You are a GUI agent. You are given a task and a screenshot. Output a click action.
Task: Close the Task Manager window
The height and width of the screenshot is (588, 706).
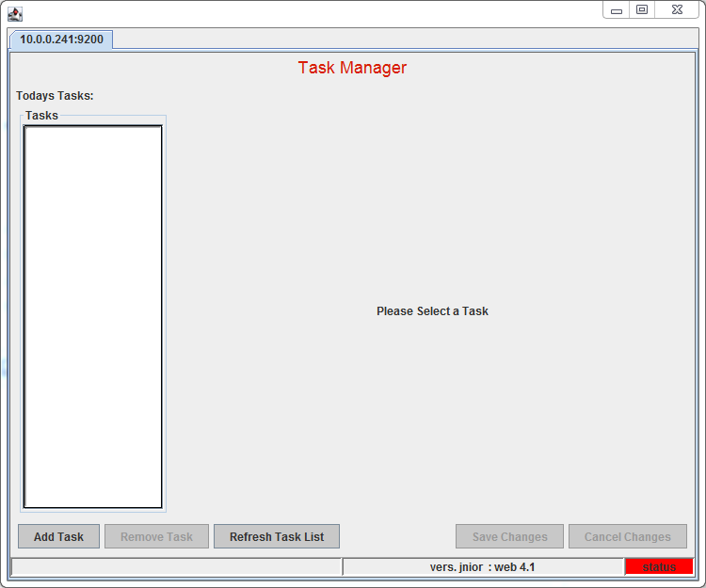pyautogui.click(x=677, y=10)
